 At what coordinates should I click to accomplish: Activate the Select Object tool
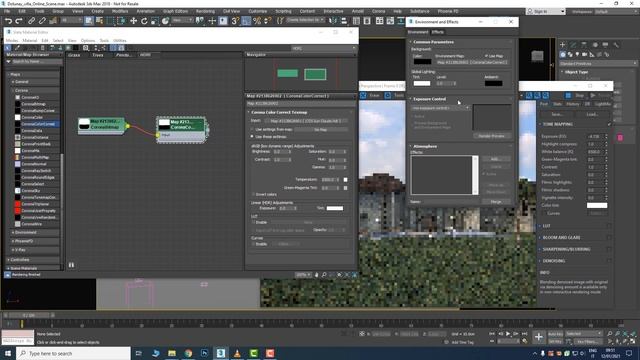(89, 21)
